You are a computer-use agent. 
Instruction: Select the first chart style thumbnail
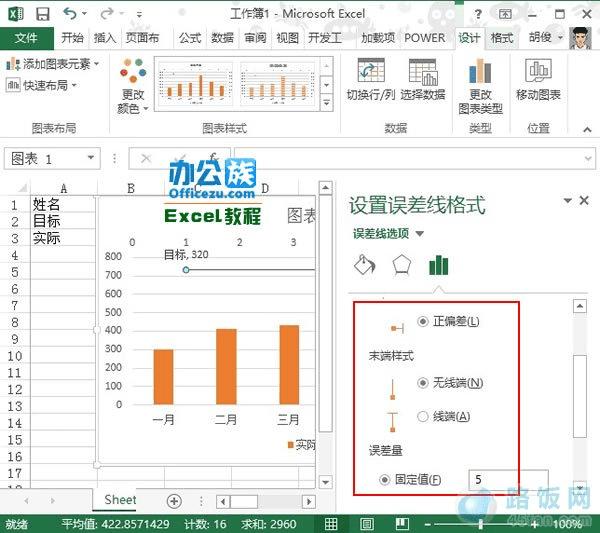click(x=196, y=83)
